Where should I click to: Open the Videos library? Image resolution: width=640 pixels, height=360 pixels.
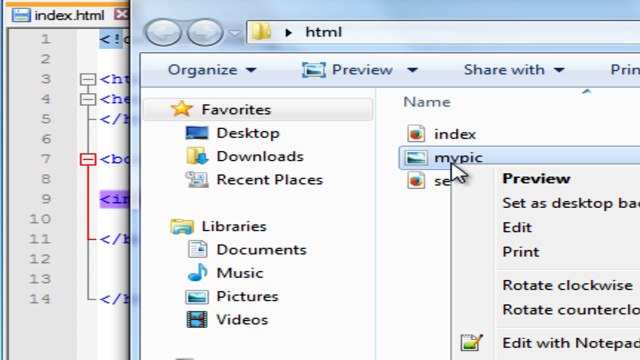click(x=242, y=320)
